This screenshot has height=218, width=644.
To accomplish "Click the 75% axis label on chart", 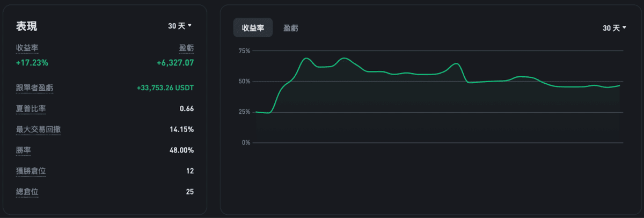I will click(x=244, y=51).
